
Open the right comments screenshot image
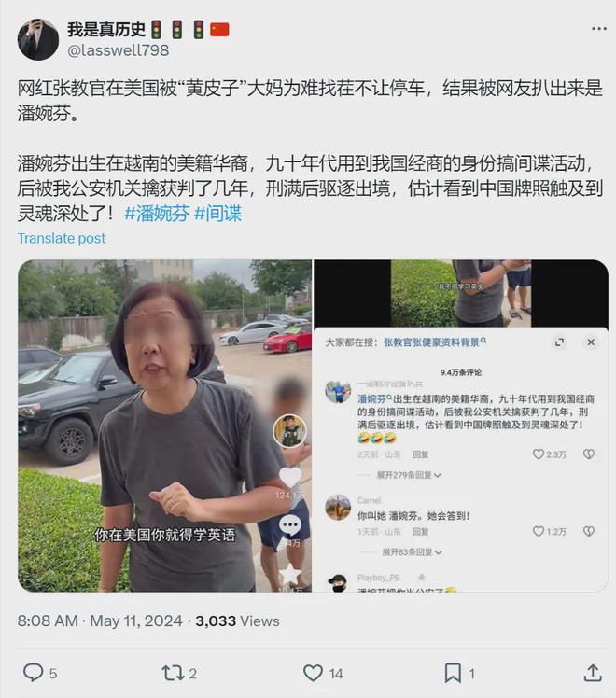(x=461, y=426)
